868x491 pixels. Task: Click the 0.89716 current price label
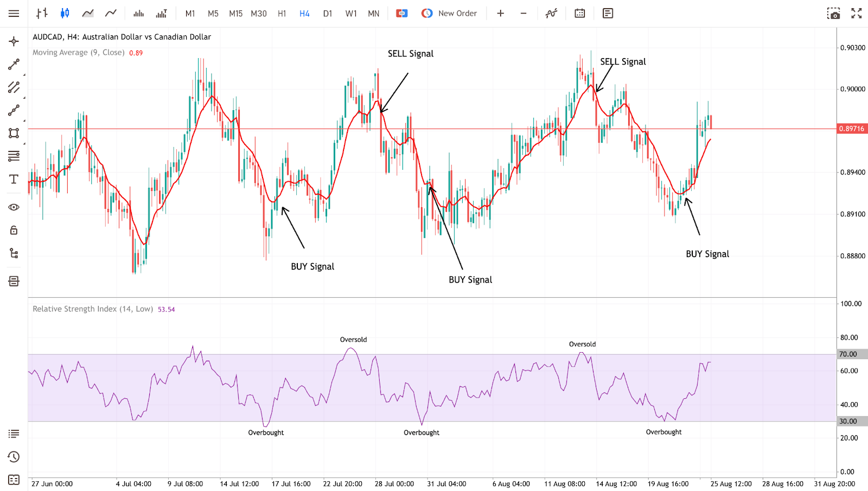coord(852,129)
